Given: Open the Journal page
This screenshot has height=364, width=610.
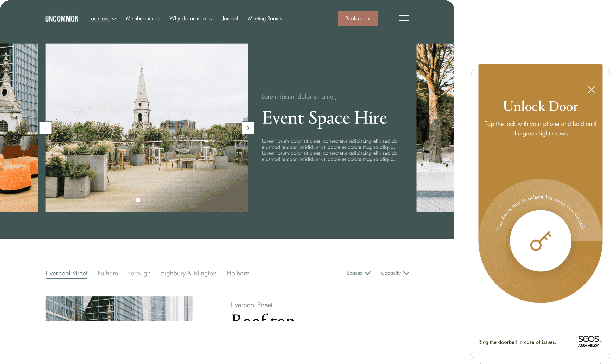Looking at the screenshot, I should point(230,18).
